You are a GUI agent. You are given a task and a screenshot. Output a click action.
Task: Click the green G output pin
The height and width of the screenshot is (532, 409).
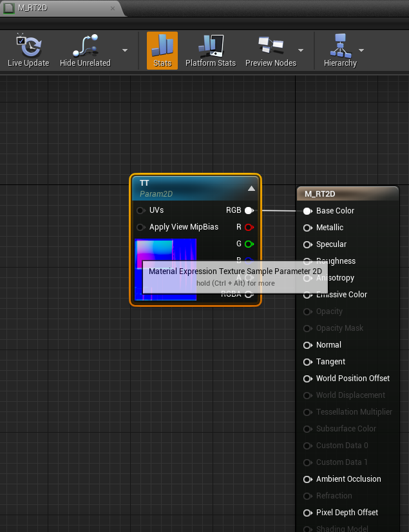coord(249,244)
